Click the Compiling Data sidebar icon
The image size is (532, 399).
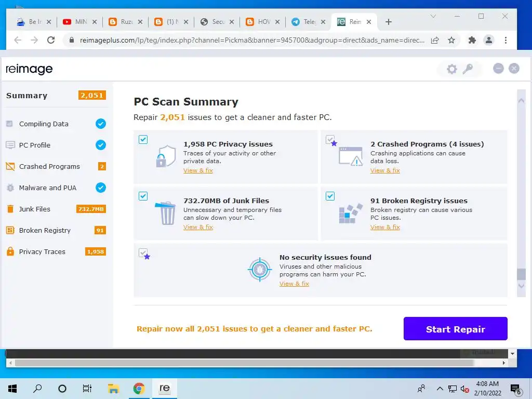coord(10,124)
